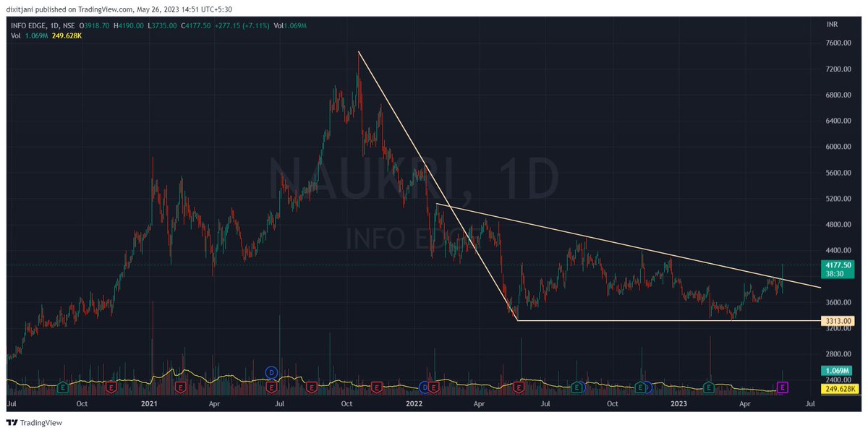Click the +277.15 (+7.11%) change value
This screenshot has height=433, width=868.
[x=244, y=25]
